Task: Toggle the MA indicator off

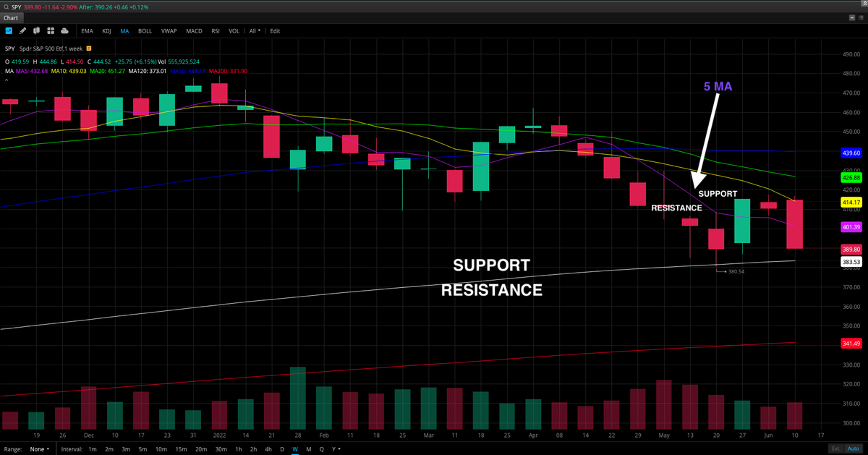Action: point(124,31)
